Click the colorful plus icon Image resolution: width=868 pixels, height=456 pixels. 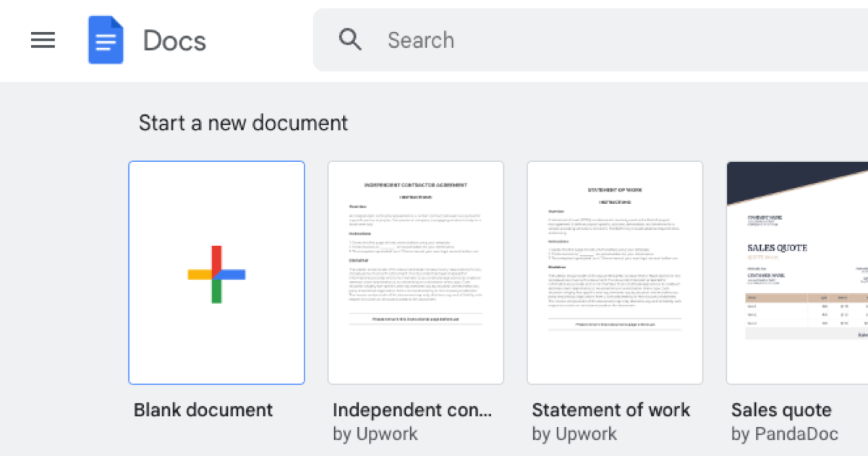click(x=216, y=274)
